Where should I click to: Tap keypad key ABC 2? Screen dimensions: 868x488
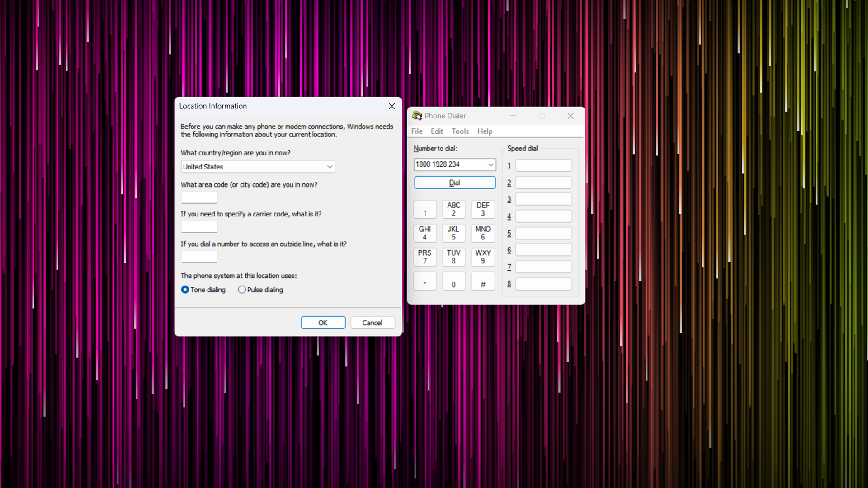point(453,209)
